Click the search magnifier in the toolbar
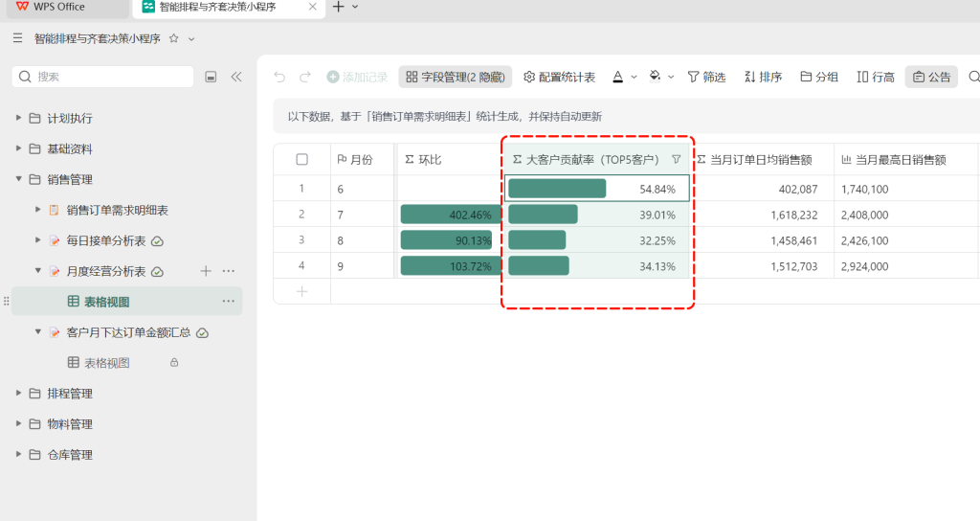 click(974, 77)
